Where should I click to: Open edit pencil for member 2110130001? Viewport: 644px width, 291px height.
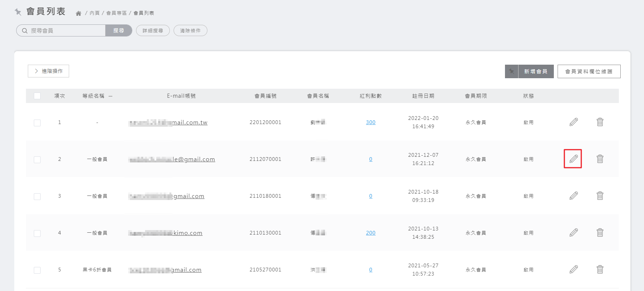[573, 232]
